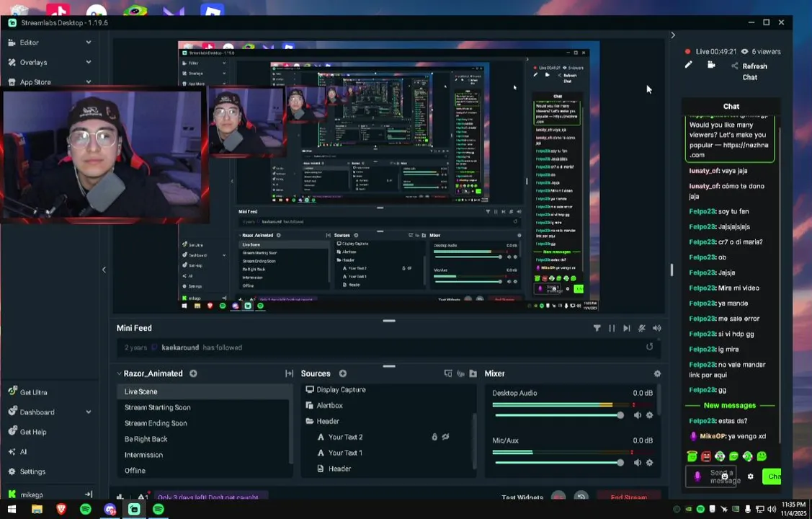Switch to Live Scene
Image resolution: width=812 pixels, height=519 pixels.
click(203, 391)
